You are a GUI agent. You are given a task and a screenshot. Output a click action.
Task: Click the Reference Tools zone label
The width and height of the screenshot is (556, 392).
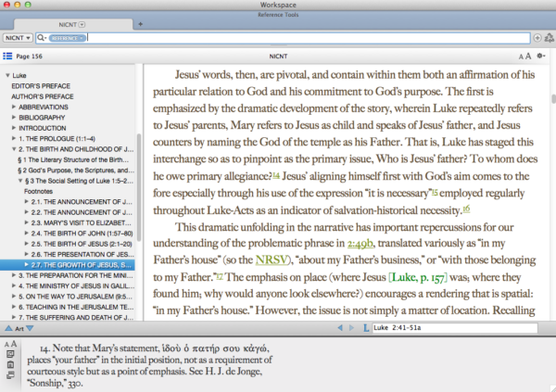pyautogui.click(x=278, y=15)
